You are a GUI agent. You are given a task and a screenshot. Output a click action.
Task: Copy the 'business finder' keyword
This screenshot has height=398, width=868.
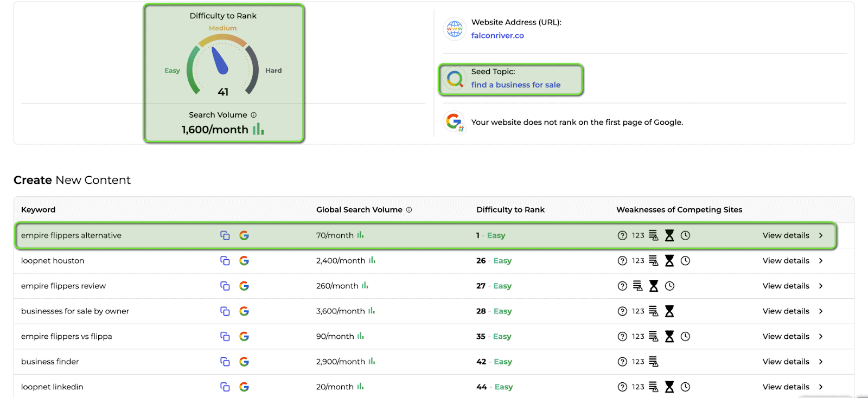click(x=225, y=362)
